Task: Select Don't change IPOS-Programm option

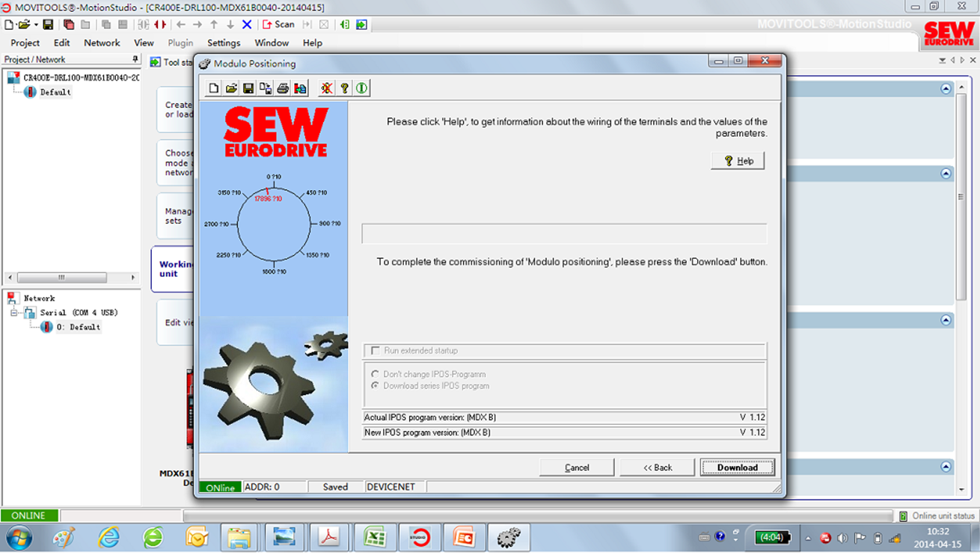Action: click(376, 374)
